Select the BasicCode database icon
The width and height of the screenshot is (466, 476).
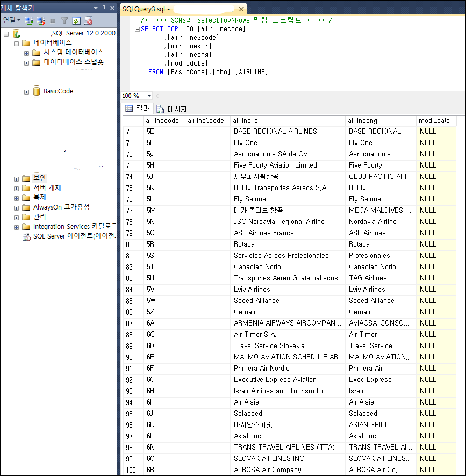tap(37, 91)
